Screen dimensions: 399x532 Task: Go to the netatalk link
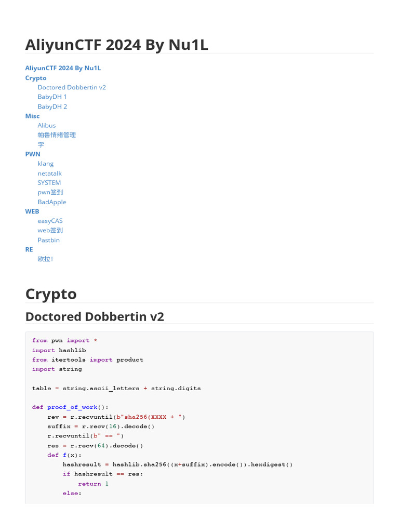click(x=49, y=173)
